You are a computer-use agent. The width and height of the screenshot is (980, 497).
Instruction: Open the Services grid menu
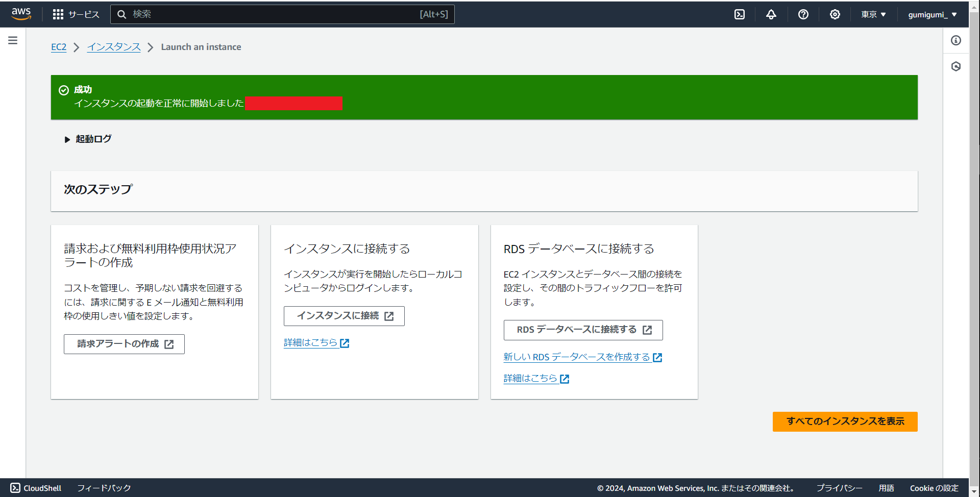(x=76, y=14)
